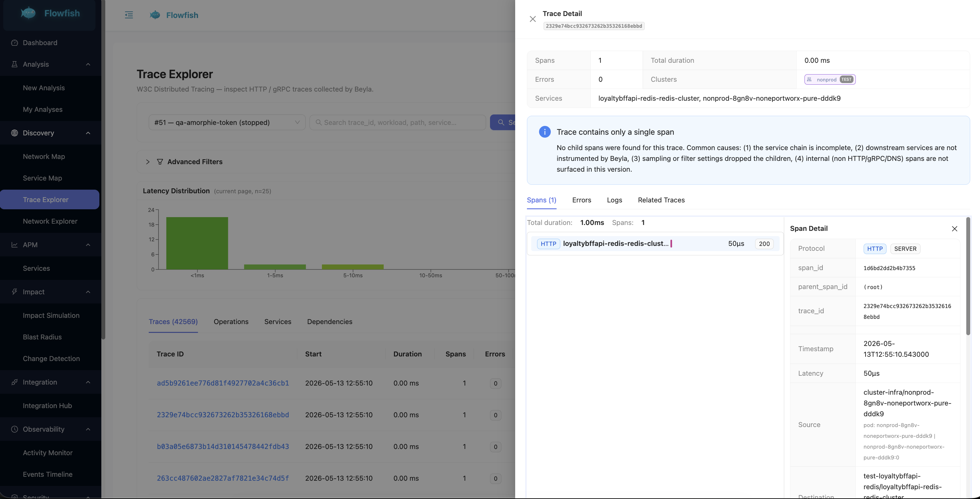Focus the trace search input field

tap(397, 123)
